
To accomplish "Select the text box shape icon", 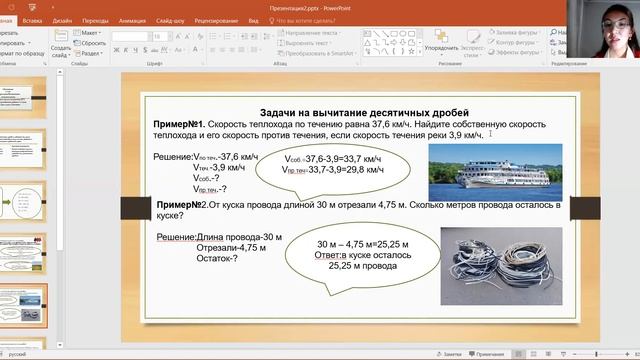I will pos(367,33).
